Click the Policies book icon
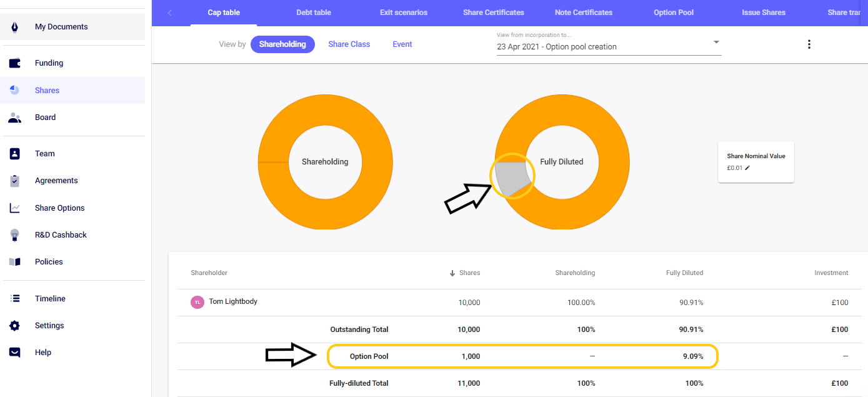Viewport: 868px width, 397px height. tap(14, 262)
